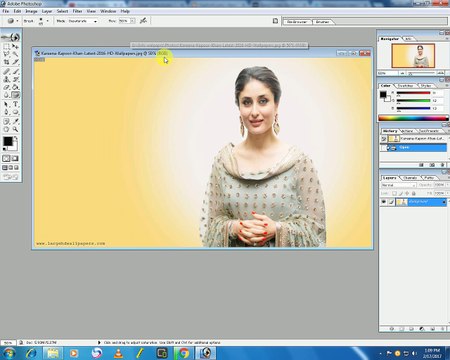This screenshot has height=360, width=450.
Task: Toggle lock image pixels checkbox
Action: [401, 193]
